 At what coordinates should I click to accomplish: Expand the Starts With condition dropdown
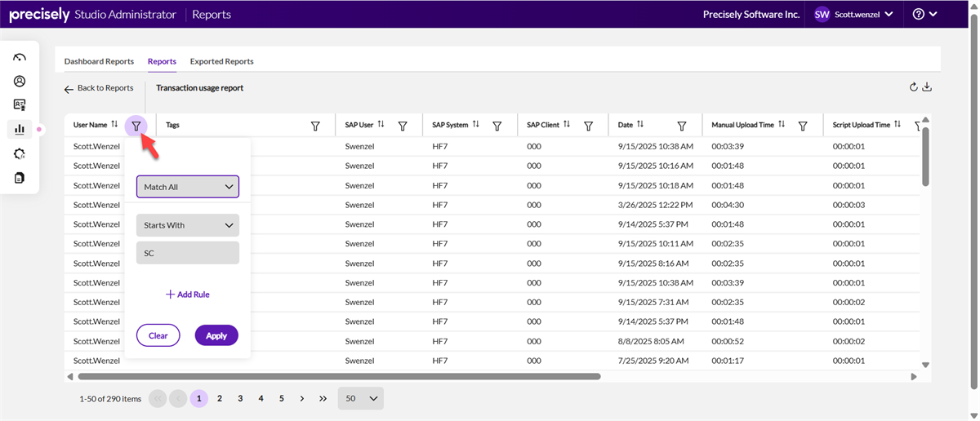[188, 225]
